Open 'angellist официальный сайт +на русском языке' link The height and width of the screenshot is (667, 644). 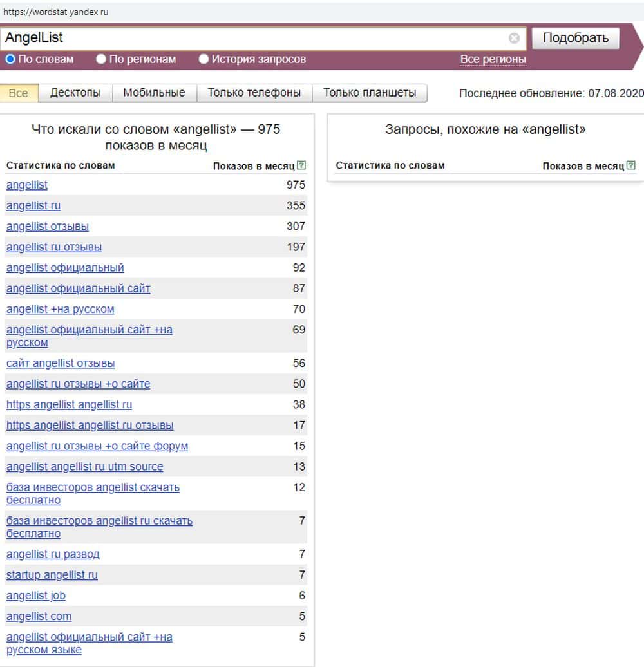click(89, 643)
